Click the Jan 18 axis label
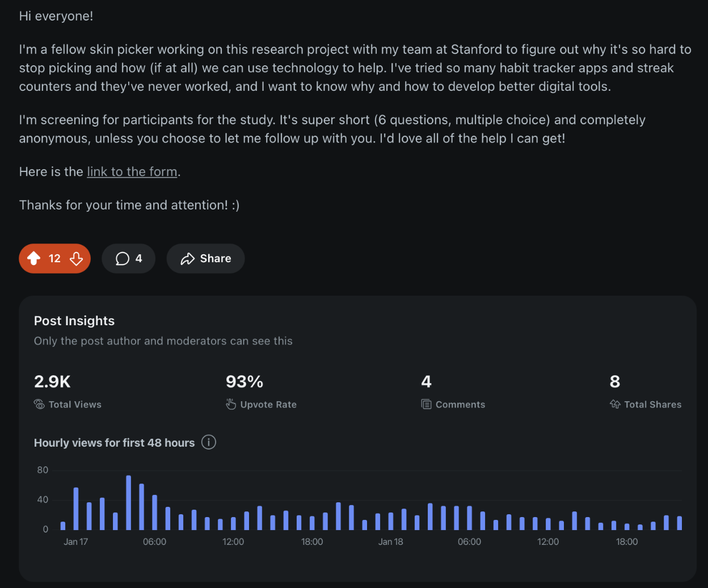Screen dimensions: 708x588 click(390, 542)
